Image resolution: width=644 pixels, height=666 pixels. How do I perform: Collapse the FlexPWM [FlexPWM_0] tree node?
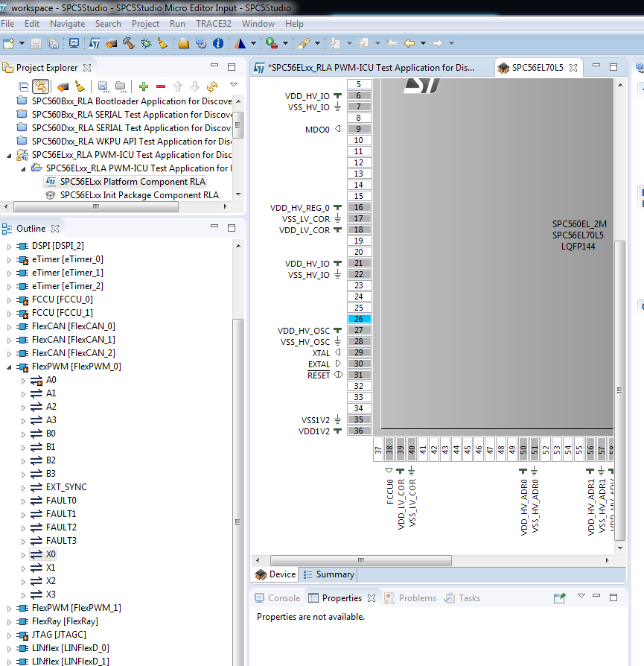point(9,367)
